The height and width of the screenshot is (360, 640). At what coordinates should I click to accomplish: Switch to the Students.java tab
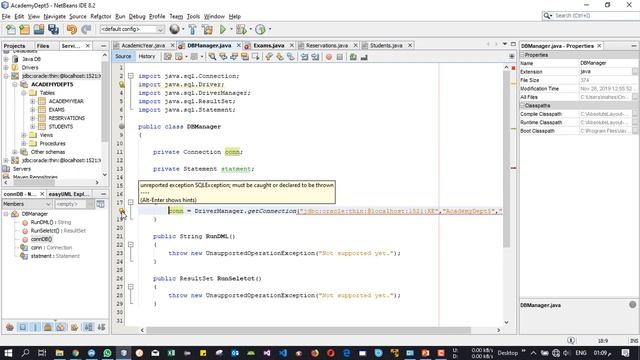[386, 45]
